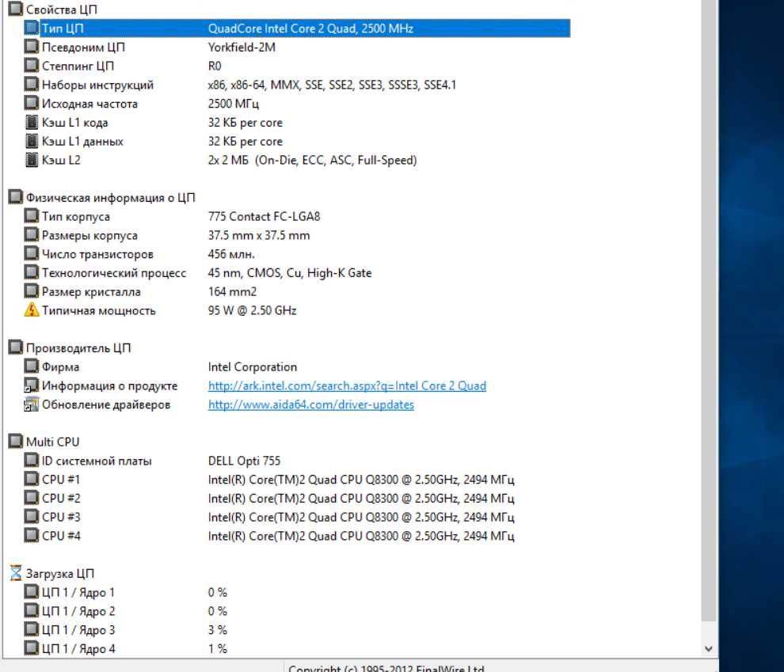784x672 pixels.
Task: Click the icon beside 'ID системной платы'
Action: 32,460
